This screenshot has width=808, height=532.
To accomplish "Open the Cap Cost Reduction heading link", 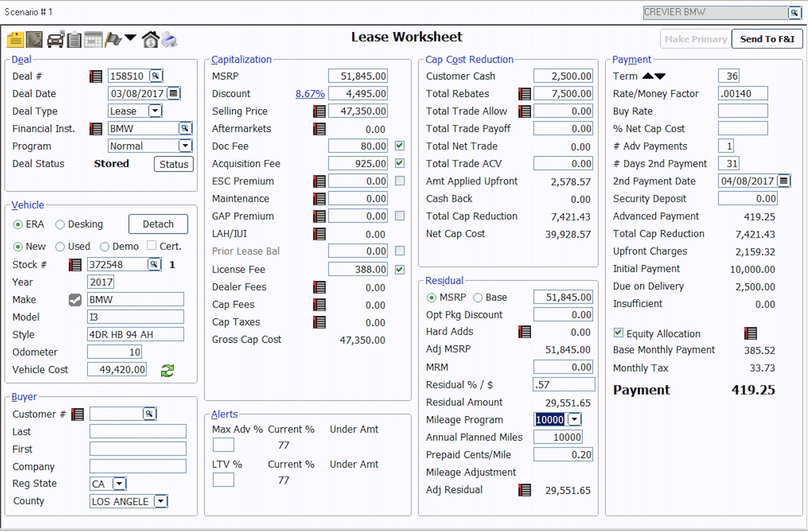I will (469, 60).
